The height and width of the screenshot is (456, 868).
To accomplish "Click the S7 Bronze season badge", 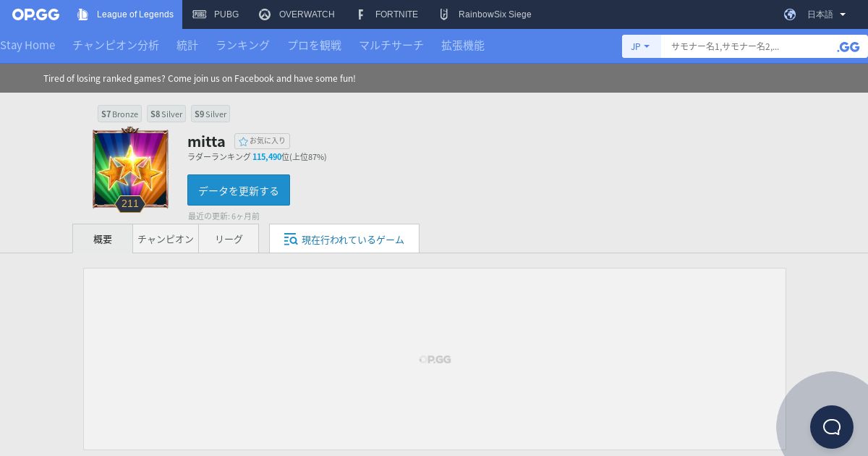I will pyautogui.click(x=119, y=114).
